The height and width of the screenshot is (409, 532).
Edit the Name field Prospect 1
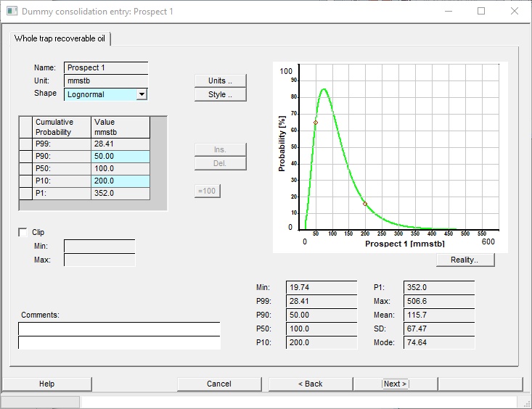pyautogui.click(x=106, y=67)
